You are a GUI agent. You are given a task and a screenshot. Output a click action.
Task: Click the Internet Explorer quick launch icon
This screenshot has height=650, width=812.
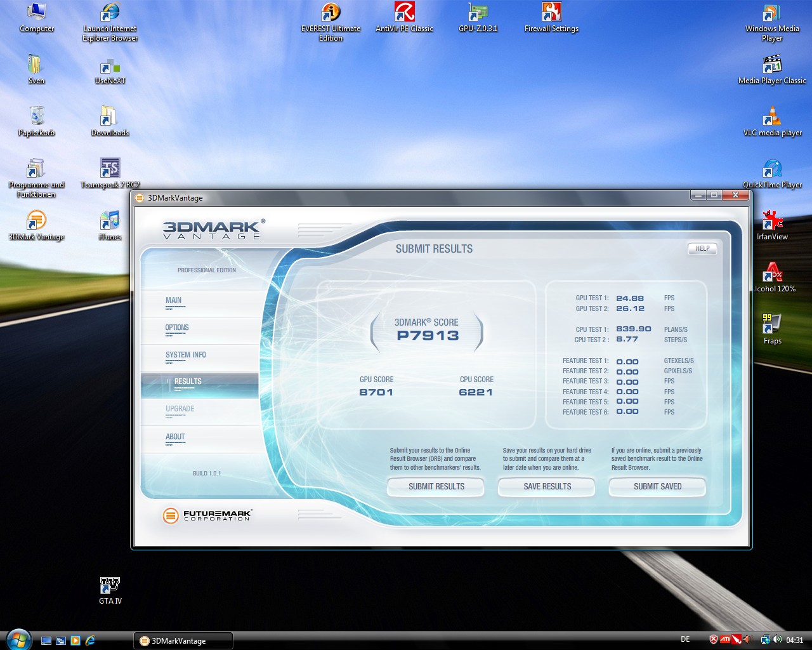(x=90, y=640)
